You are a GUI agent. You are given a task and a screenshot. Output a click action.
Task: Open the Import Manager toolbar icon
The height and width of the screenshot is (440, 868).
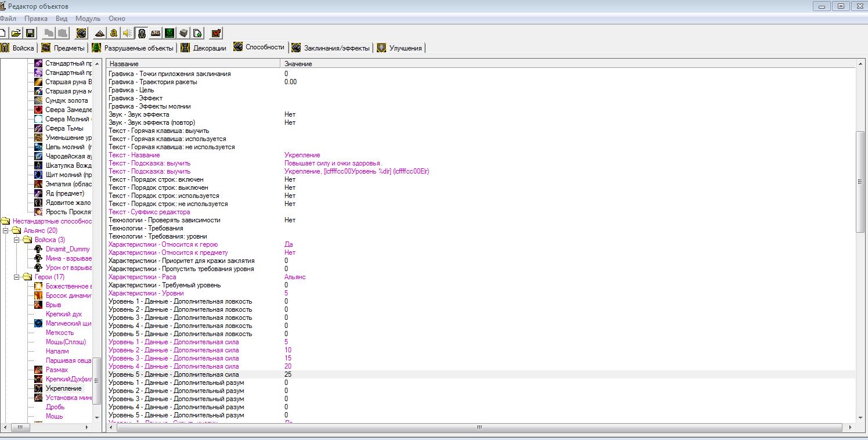[197, 33]
